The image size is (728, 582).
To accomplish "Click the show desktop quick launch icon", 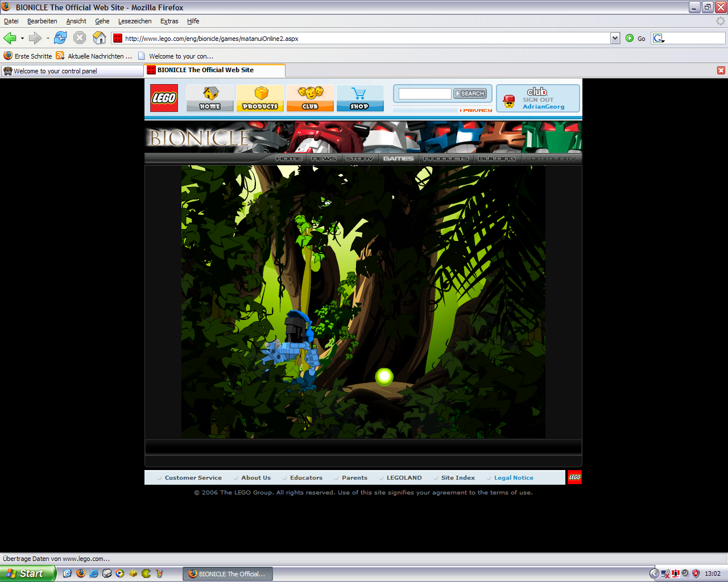I will (x=67, y=573).
